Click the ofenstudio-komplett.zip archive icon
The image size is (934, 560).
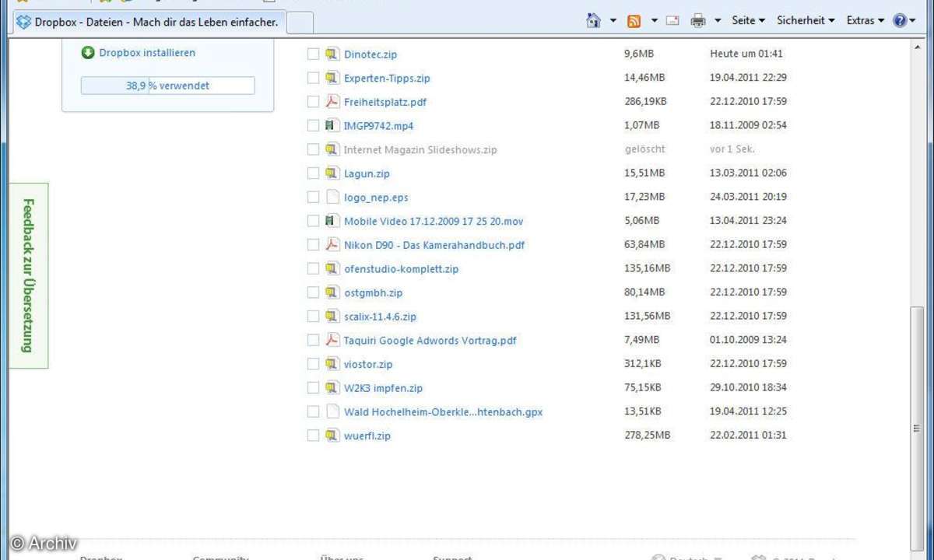click(x=332, y=268)
